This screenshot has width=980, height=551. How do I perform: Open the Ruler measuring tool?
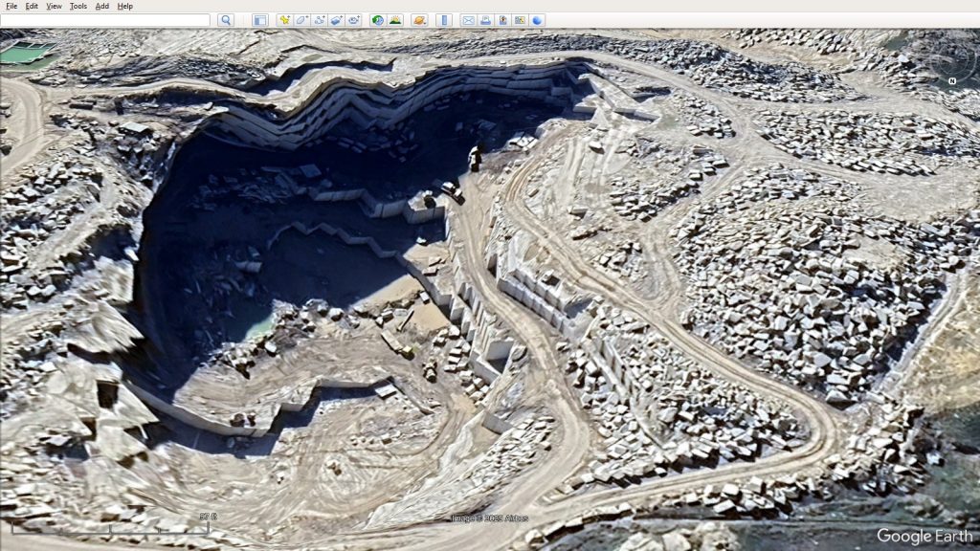(x=443, y=20)
